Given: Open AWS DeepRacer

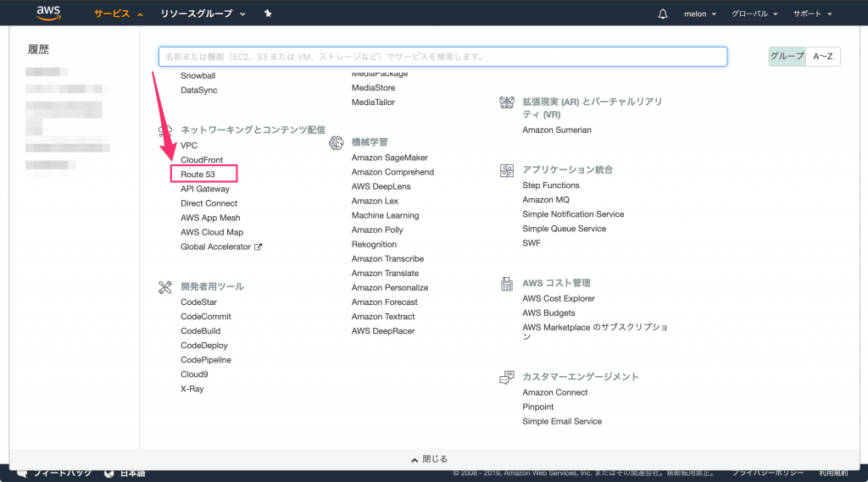Looking at the screenshot, I should [x=383, y=331].
